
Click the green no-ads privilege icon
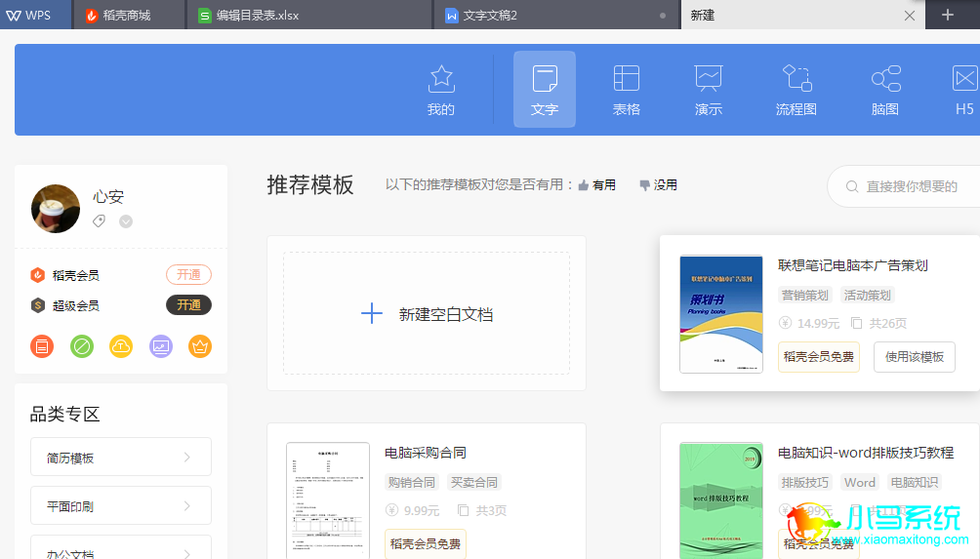pos(82,346)
